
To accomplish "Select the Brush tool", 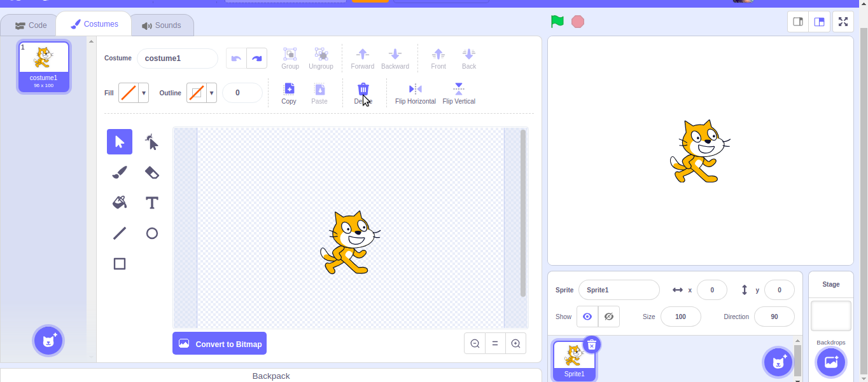I will [119, 172].
